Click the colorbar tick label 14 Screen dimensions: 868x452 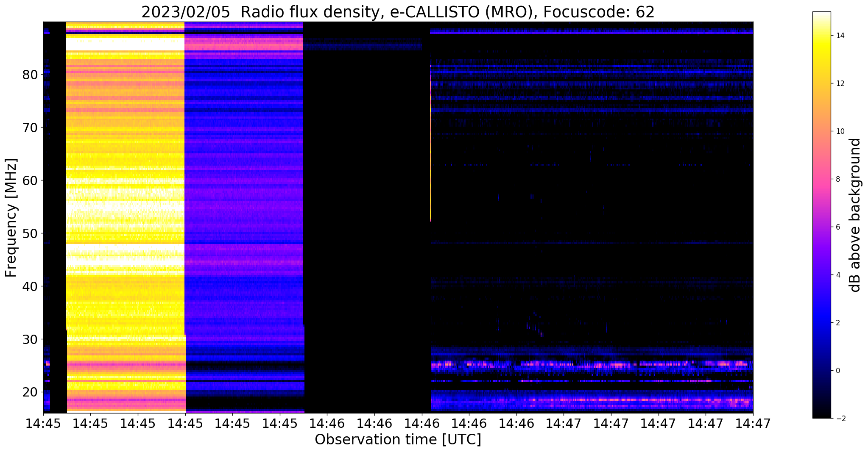839,36
